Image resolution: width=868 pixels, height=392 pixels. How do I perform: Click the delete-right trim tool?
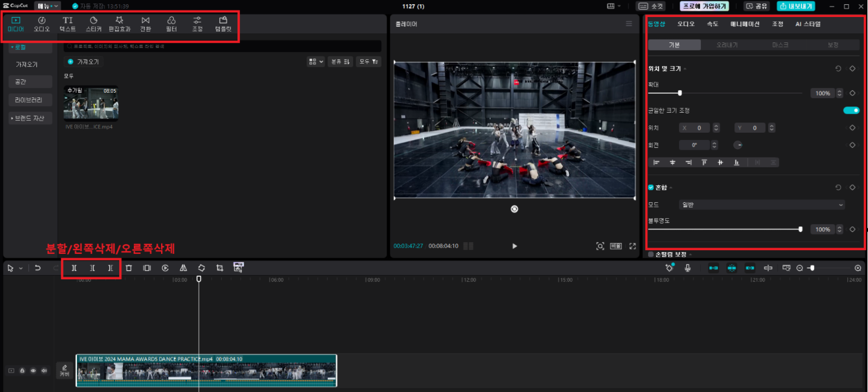pyautogui.click(x=110, y=267)
